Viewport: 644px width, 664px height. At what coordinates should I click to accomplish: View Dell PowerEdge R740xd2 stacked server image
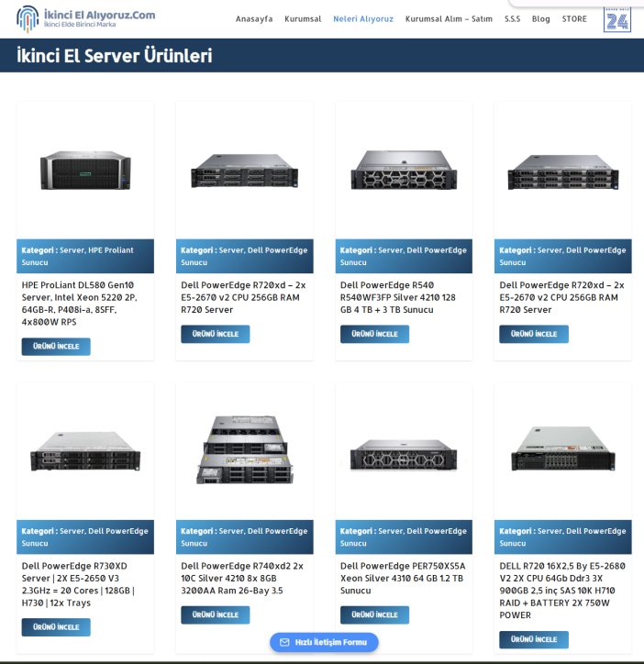pos(244,449)
